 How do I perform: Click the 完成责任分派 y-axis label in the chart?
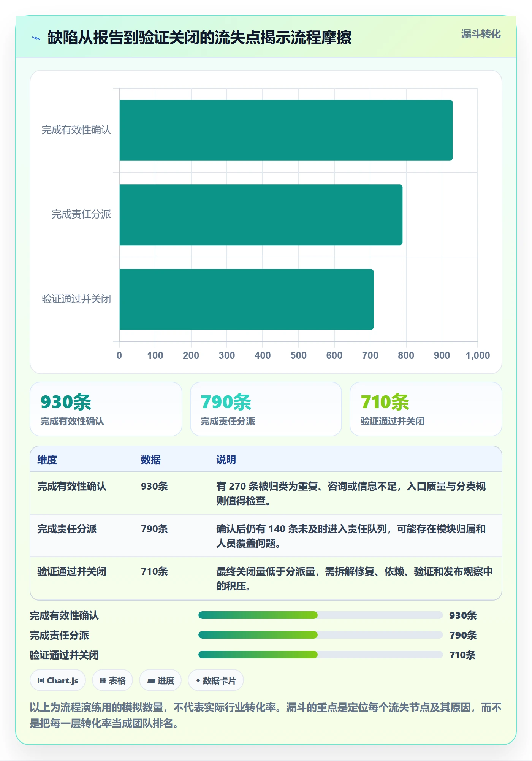pos(81,214)
